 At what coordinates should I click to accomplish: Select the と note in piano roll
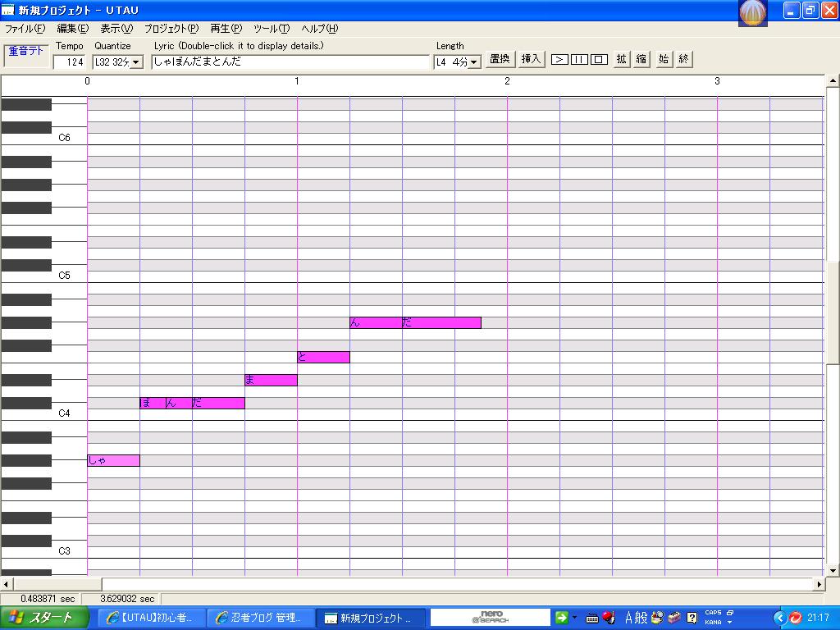[x=323, y=357]
